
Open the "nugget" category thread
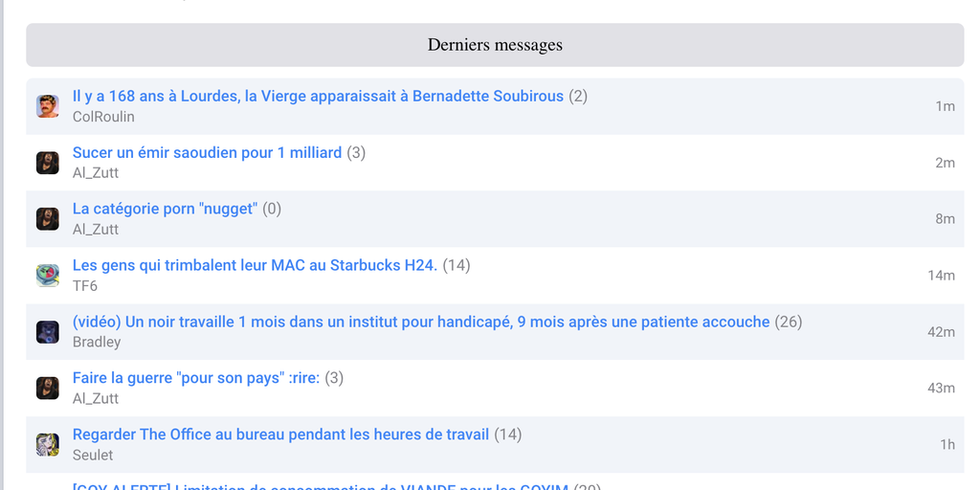pyautogui.click(x=165, y=209)
